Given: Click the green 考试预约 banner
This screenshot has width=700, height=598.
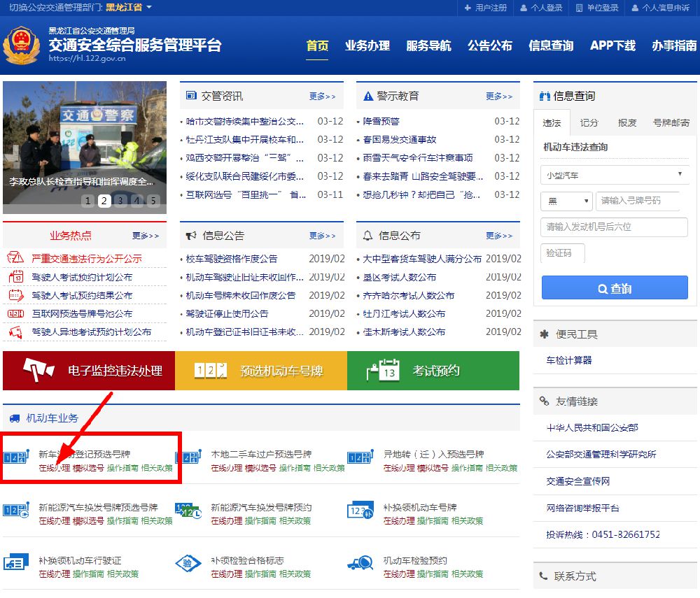Looking at the screenshot, I should click(x=433, y=371).
